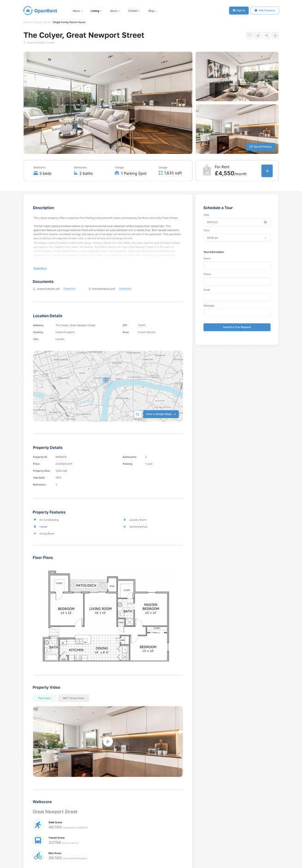The height and width of the screenshot is (868, 302).
Task: Click the rent tag icon beside For Rent
Action: pyautogui.click(x=207, y=171)
